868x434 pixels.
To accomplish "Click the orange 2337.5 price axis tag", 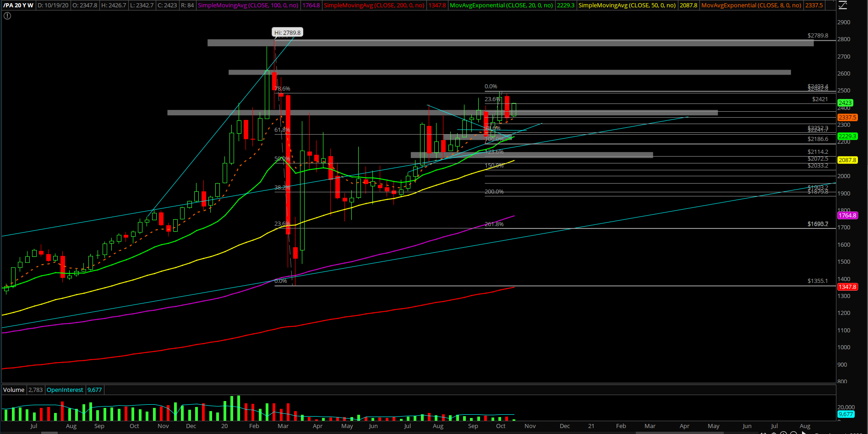I will tap(847, 118).
